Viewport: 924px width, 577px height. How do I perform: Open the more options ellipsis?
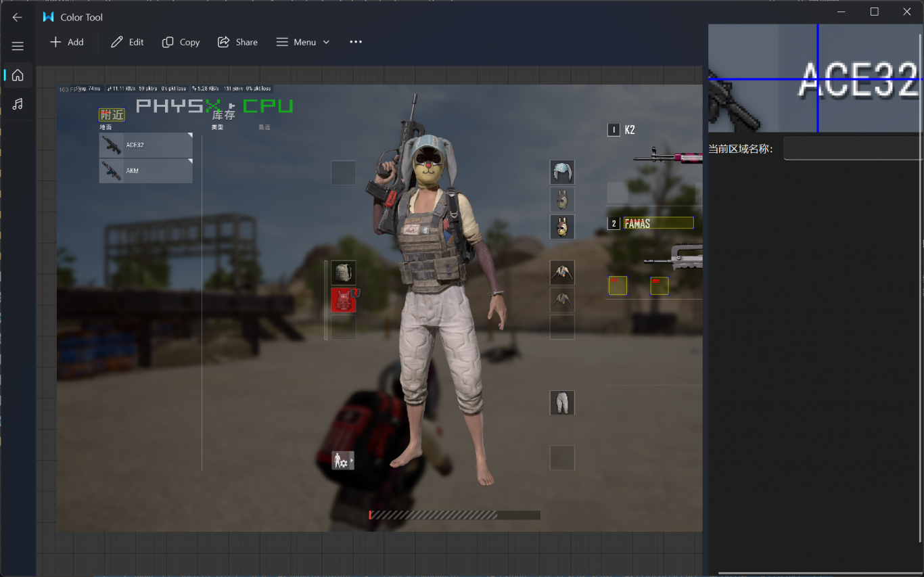(x=356, y=42)
